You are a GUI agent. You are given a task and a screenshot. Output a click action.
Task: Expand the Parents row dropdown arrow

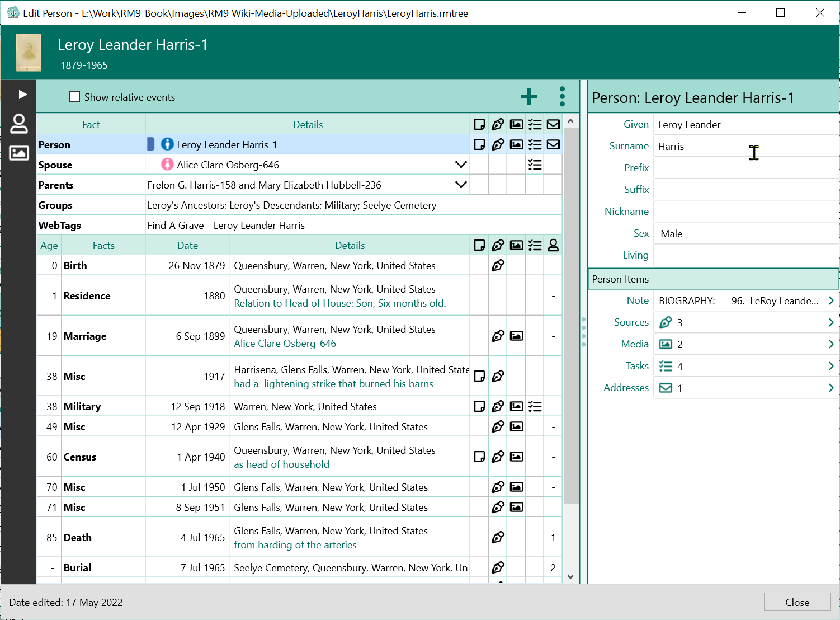(x=461, y=185)
